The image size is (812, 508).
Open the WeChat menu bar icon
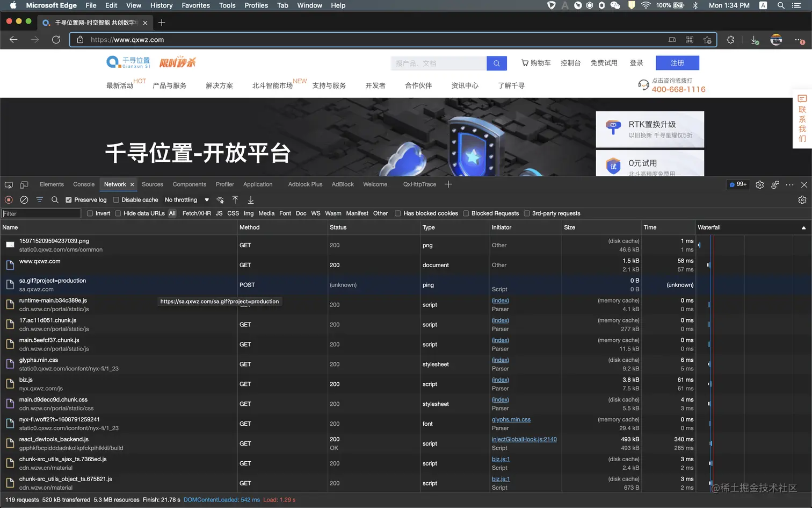[x=615, y=5]
